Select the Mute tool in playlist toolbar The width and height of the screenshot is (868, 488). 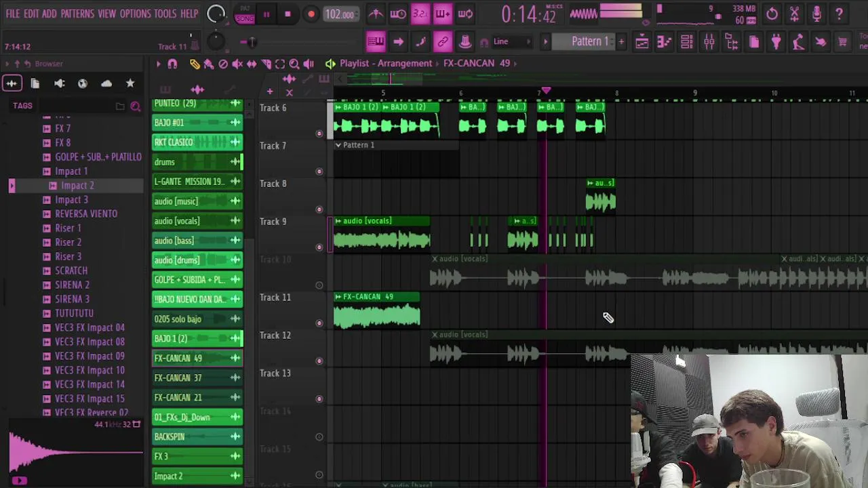coord(237,64)
